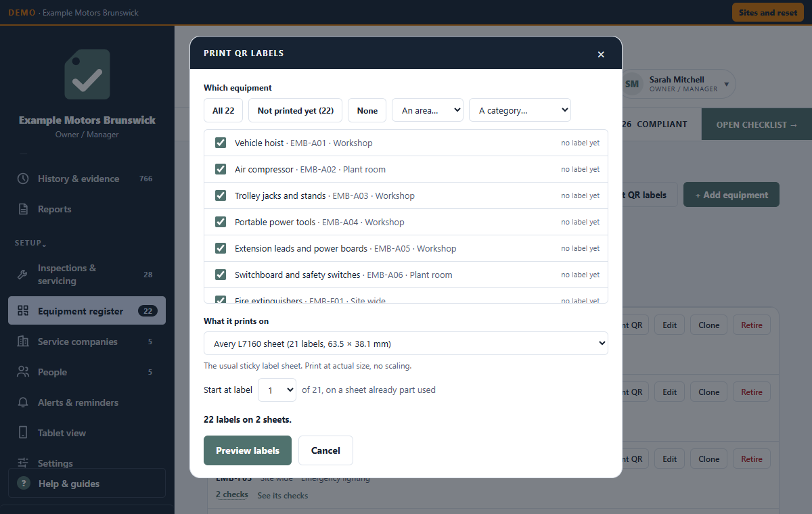Image resolution: width=812 pixels, height=514 pixels.
Task: Click the People icon in sidebar
Action: tap(23, 372)
